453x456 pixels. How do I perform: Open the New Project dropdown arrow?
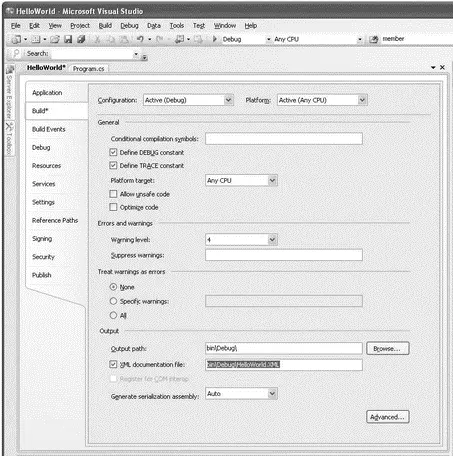coord(25,39)
